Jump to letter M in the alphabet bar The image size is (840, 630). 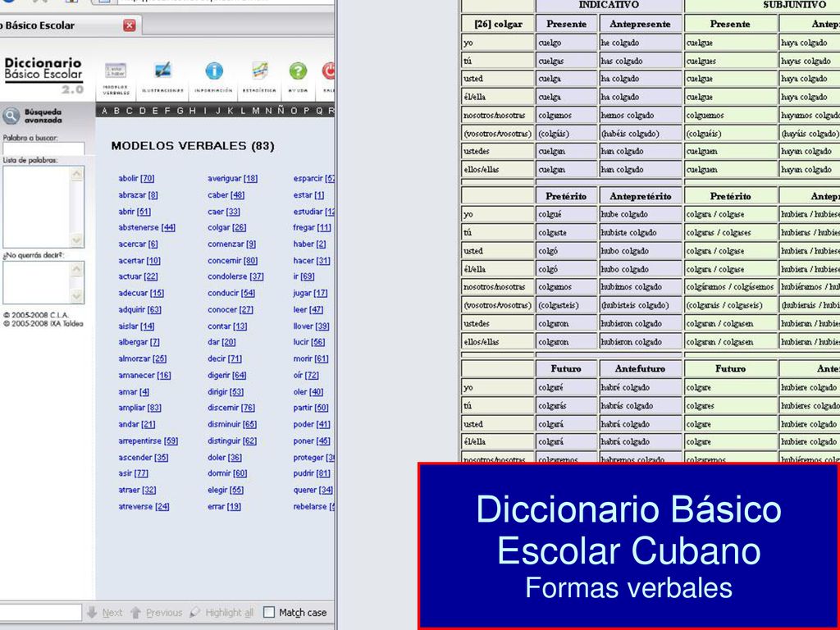pyautogui.click(x=256, y=111)
